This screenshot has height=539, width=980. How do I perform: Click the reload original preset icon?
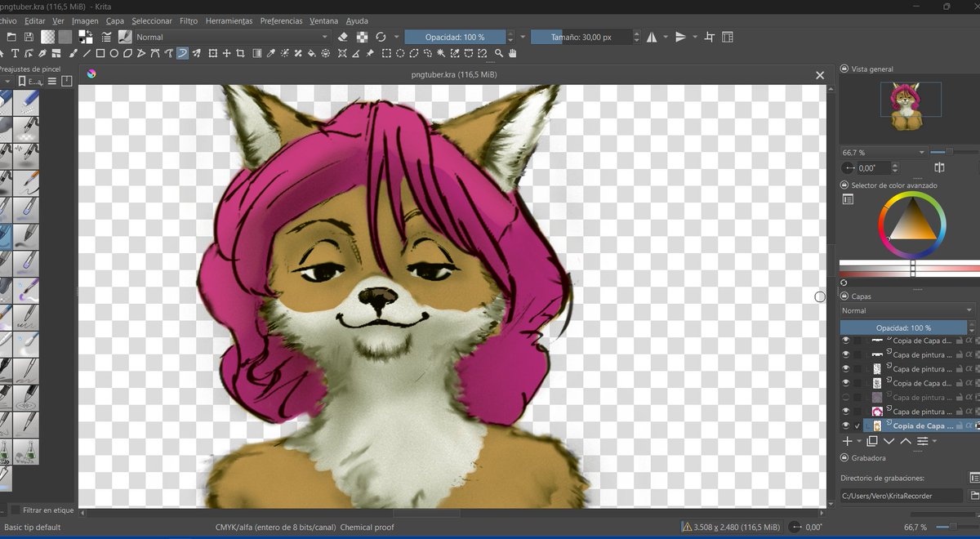pyautogui.click(x=381, y=37)
